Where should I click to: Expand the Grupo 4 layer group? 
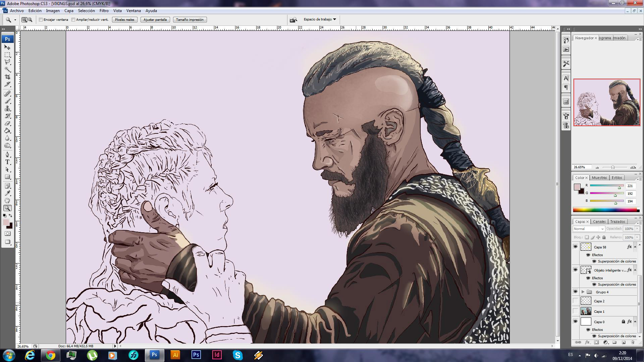click(583, 292)
